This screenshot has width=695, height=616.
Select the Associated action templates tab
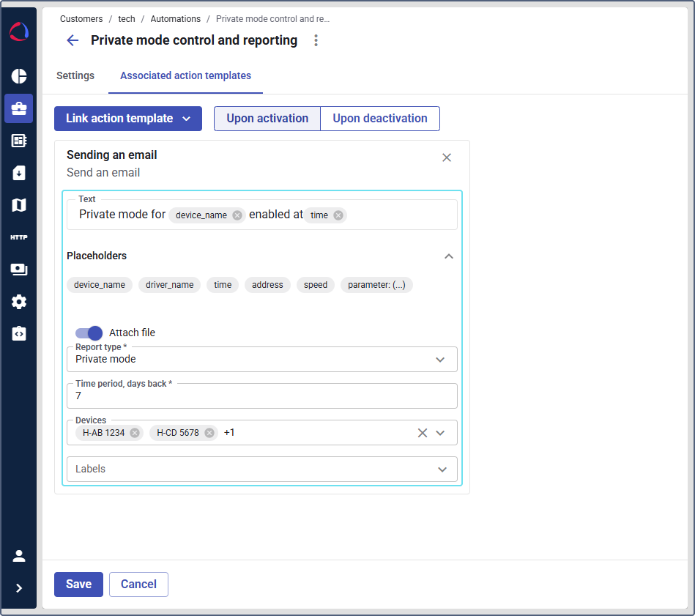click(x=185, y=75)
